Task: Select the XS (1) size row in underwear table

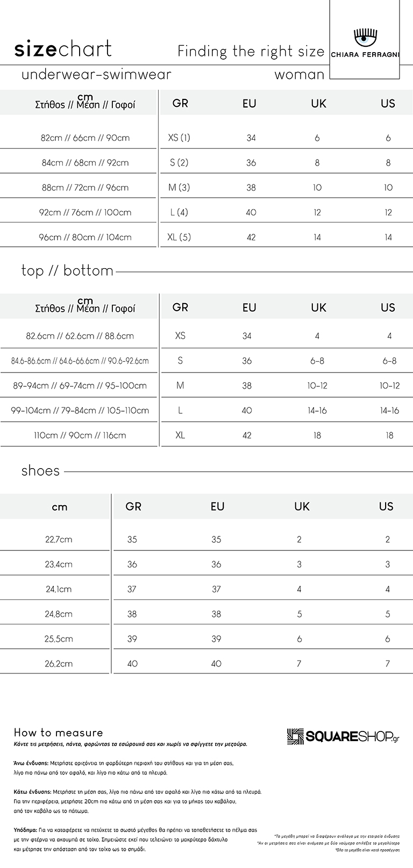Action: [206, 138]
